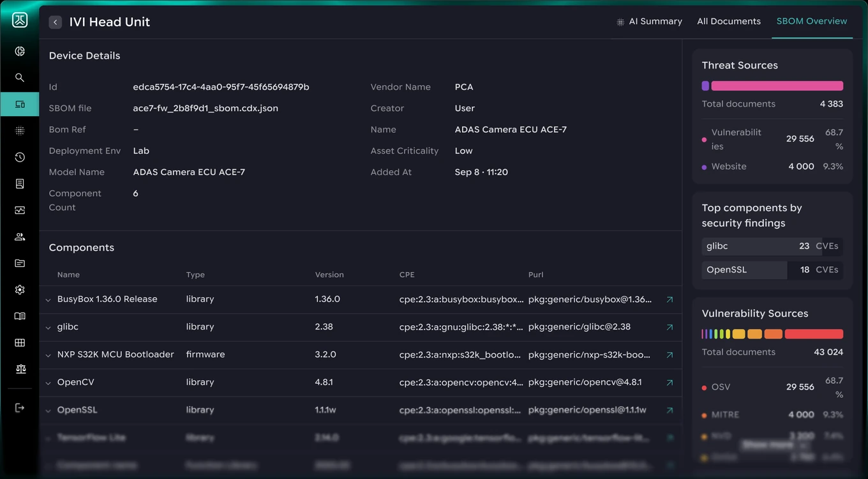Select the OpenSSL 18 CVEs bar
Image resolution: width=868 pixels, height=479 pixels.
click(x=772, y=270)
